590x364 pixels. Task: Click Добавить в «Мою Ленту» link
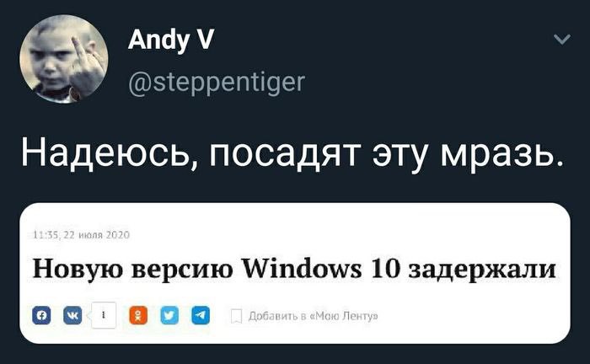(313, 316)
